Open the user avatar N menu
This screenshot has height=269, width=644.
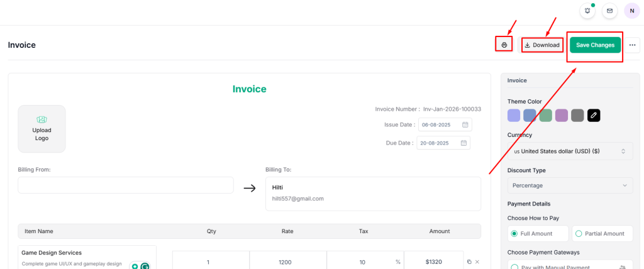click(x=631, y=11)
